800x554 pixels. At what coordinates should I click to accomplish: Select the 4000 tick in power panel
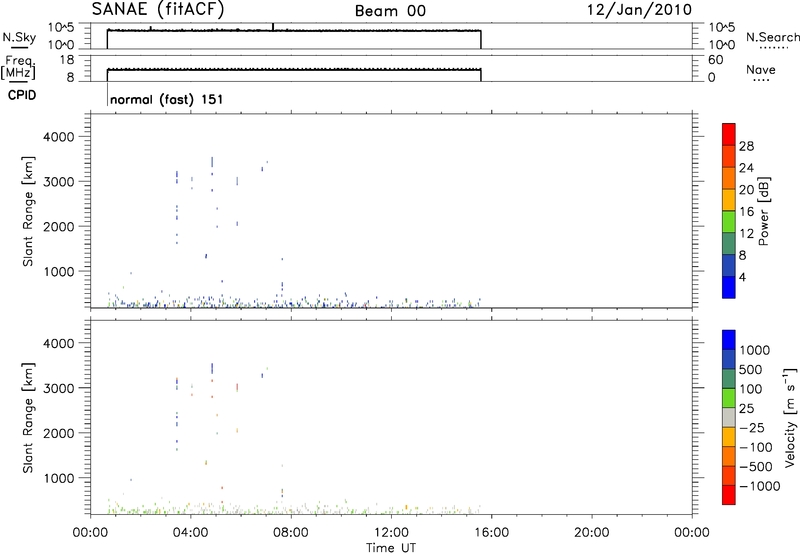58,137
